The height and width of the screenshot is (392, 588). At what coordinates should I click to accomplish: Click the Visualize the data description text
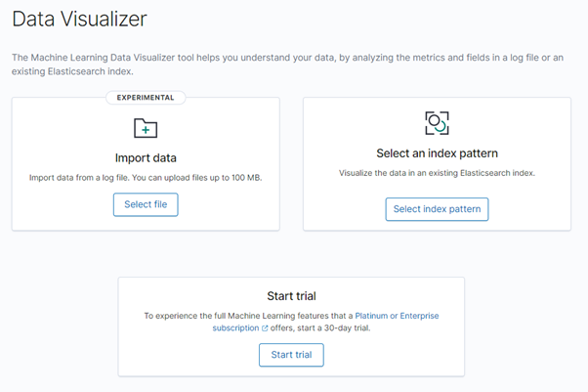[x=437, y=173]
